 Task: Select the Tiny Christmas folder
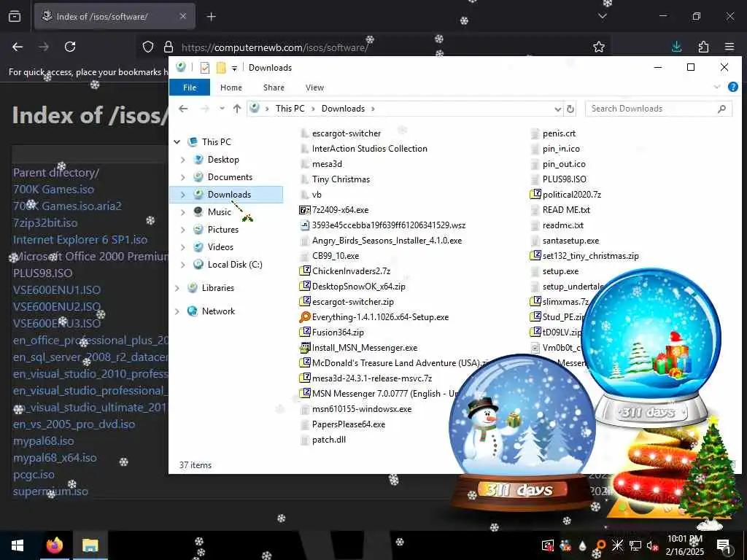(341, 179)
